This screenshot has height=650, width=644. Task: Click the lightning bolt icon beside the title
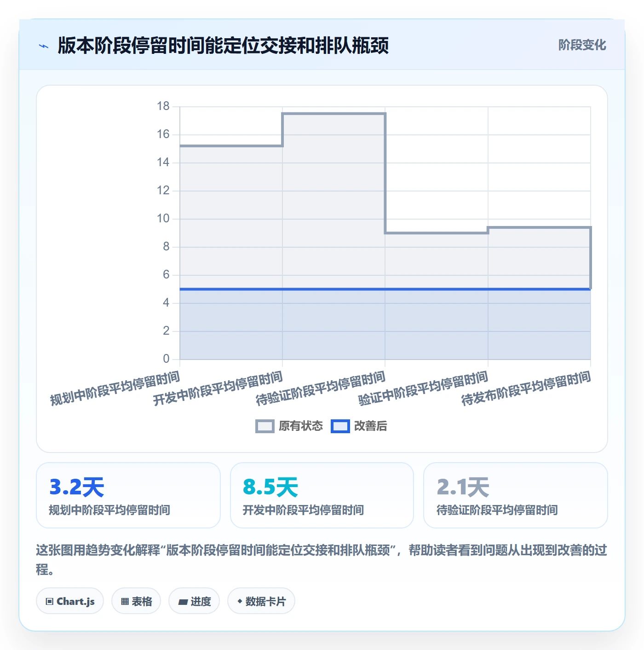click(x=44, y=46)
